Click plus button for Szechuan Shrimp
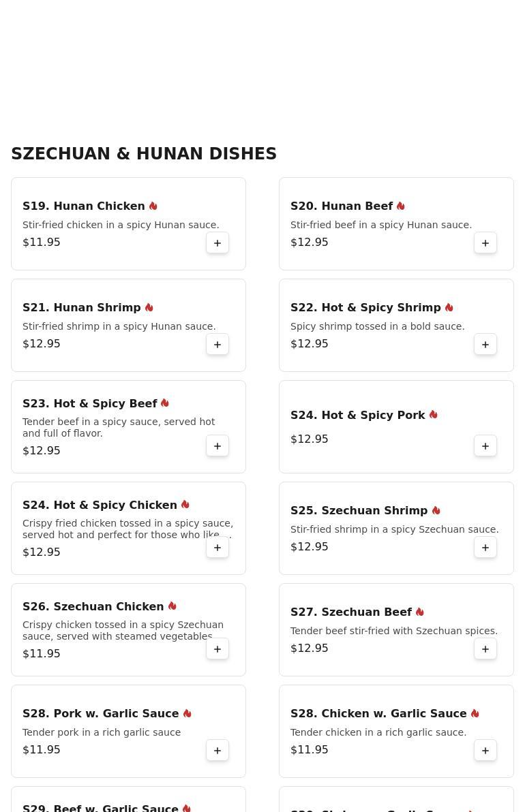525x812 pixels. click(x=485, y=548)
